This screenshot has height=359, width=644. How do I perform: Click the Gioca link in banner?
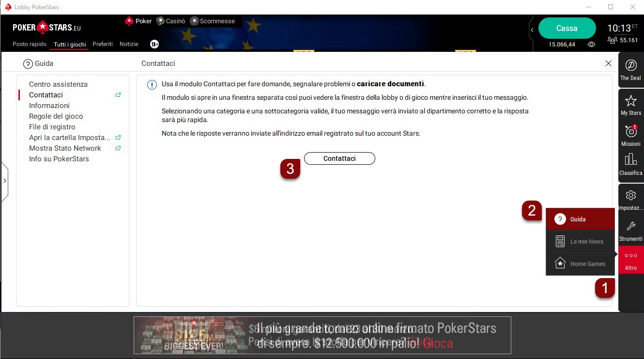pos(438,343)
